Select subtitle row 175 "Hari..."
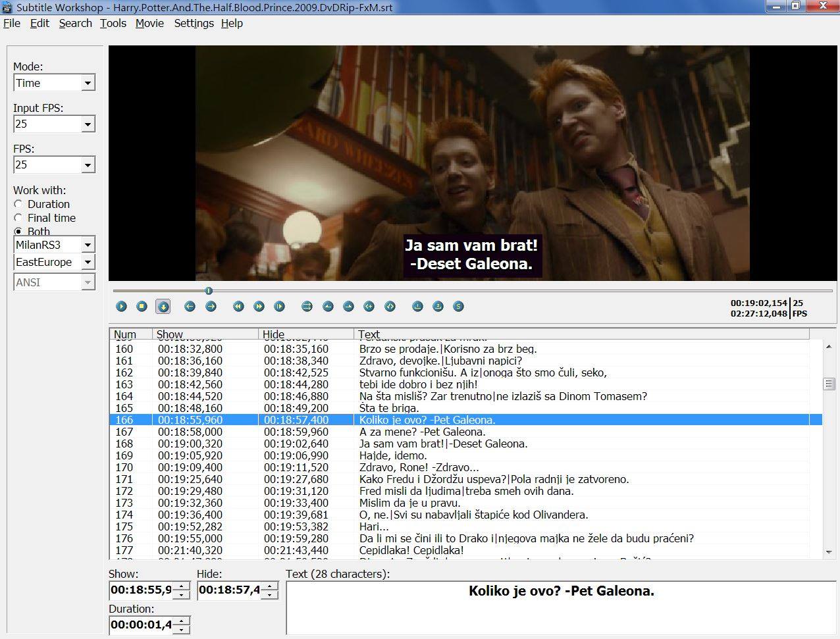840x639 pixels. [465, 526]
